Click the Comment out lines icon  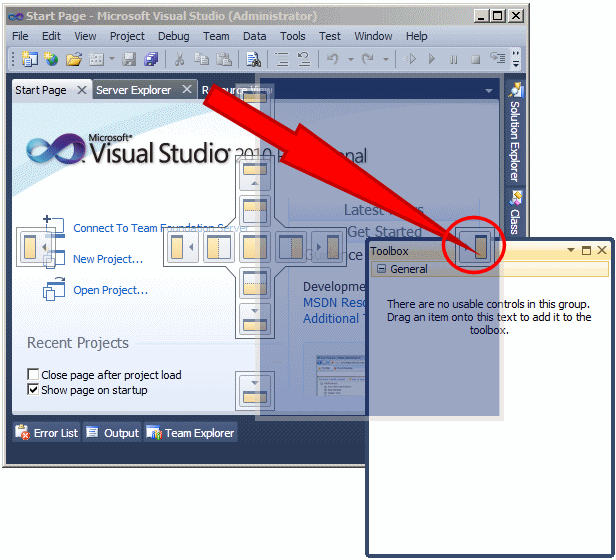click(x=281, y=59)
